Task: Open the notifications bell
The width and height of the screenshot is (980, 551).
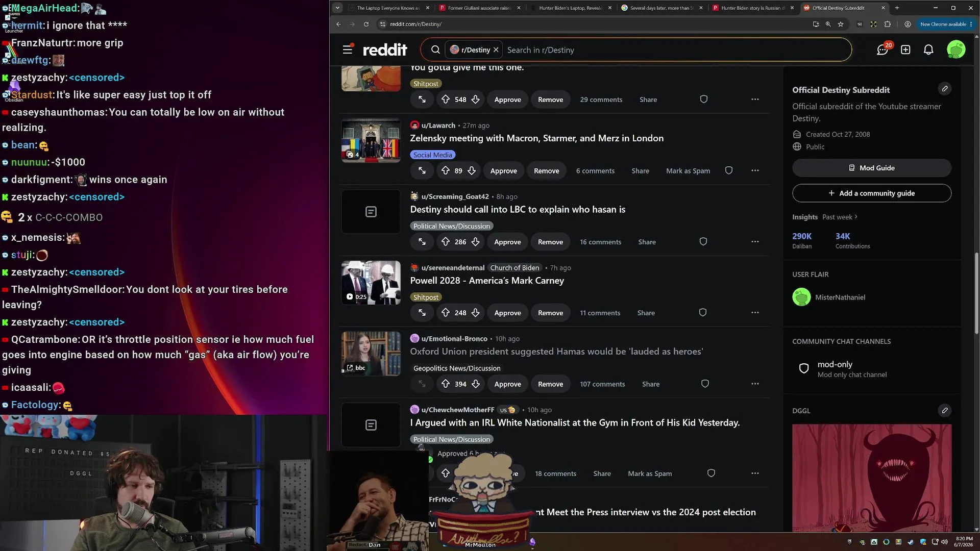Action: (x=928, y=49)
